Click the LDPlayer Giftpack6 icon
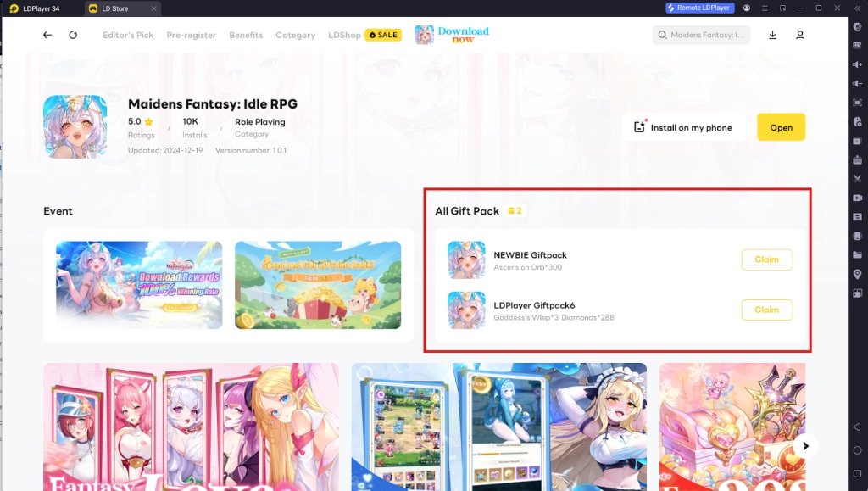Image resolution: width=868 pixels, height=491 pixels. (x=466, y=310)
